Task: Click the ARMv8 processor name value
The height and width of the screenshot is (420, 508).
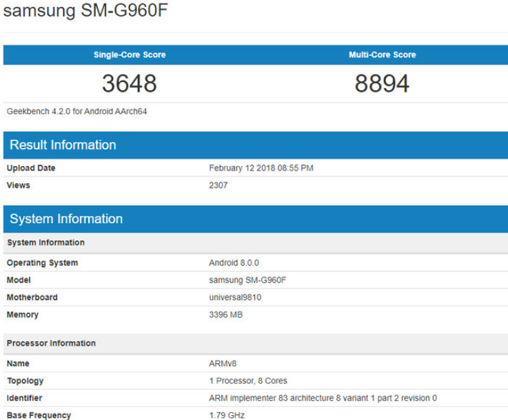Action: 223,364
